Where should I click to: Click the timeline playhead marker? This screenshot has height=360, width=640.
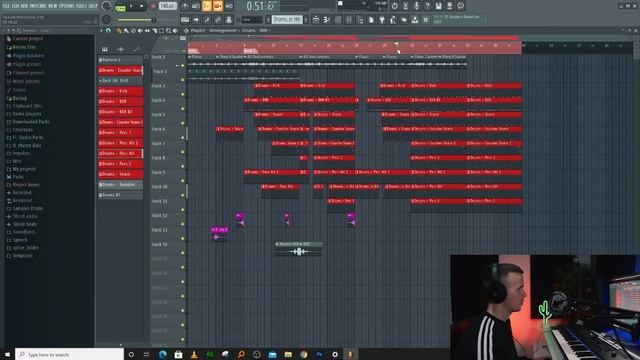pos(397,44)
